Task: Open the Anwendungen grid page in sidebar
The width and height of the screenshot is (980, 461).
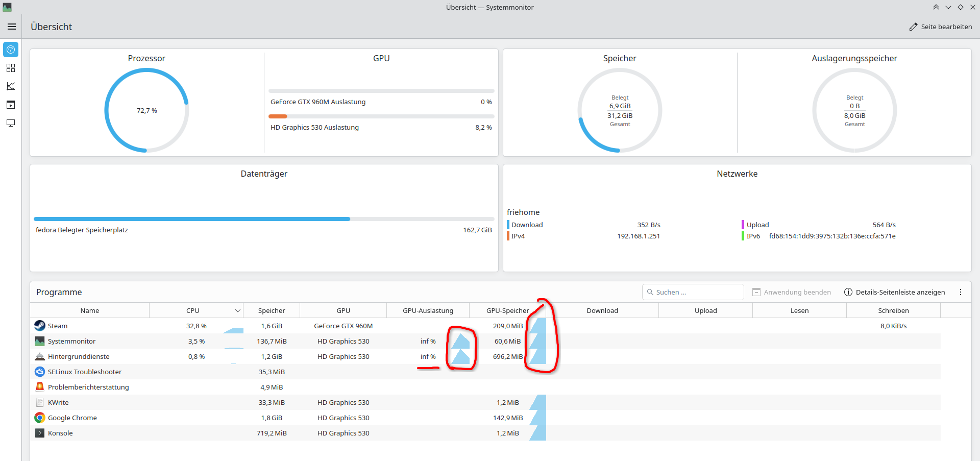Action: point(11,67)
